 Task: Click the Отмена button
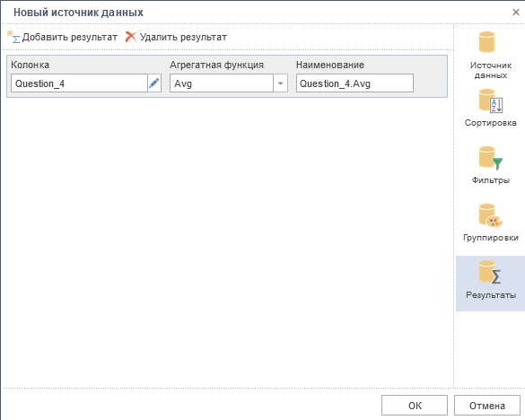click(487, 406)
